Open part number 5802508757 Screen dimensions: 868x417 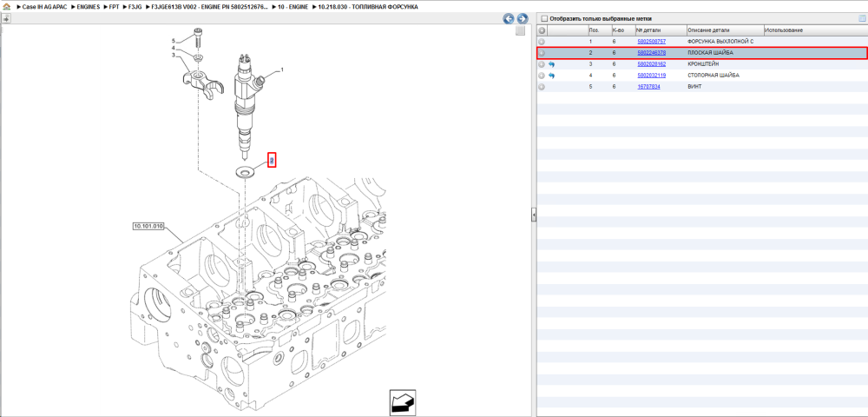[652, 42]
